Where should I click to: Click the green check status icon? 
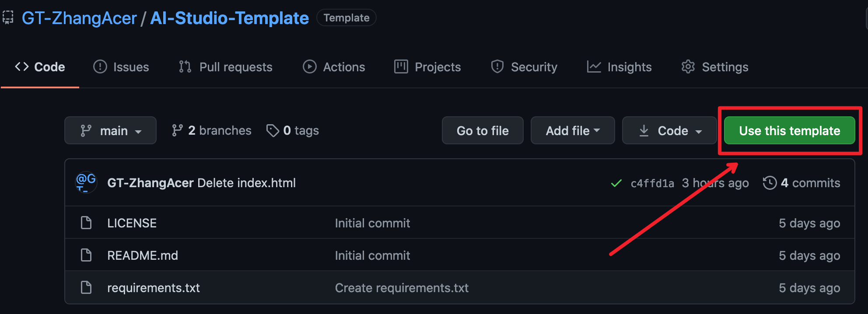[616, 183]
